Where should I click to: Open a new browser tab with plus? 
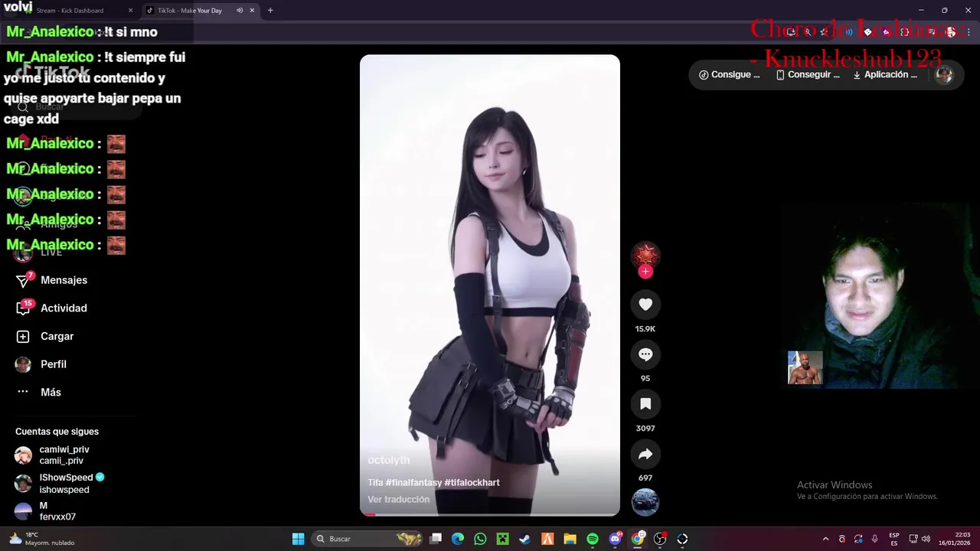[x=270, y=11]
